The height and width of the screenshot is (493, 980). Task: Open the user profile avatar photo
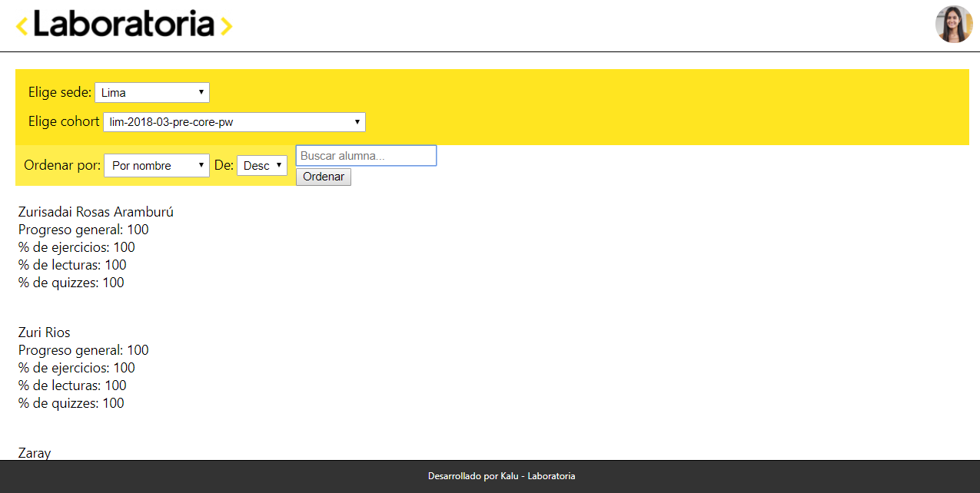[x=953, y=25]
